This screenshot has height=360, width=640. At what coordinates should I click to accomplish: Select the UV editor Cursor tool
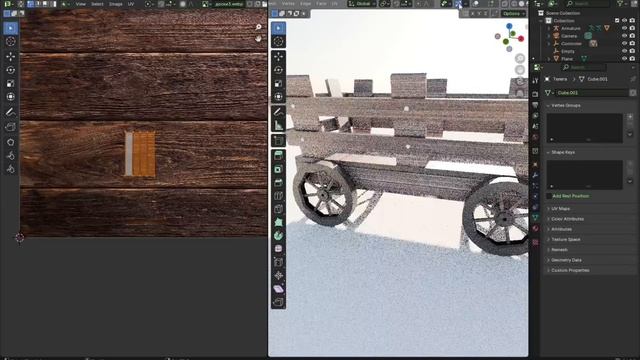click(x=11, y=42)
